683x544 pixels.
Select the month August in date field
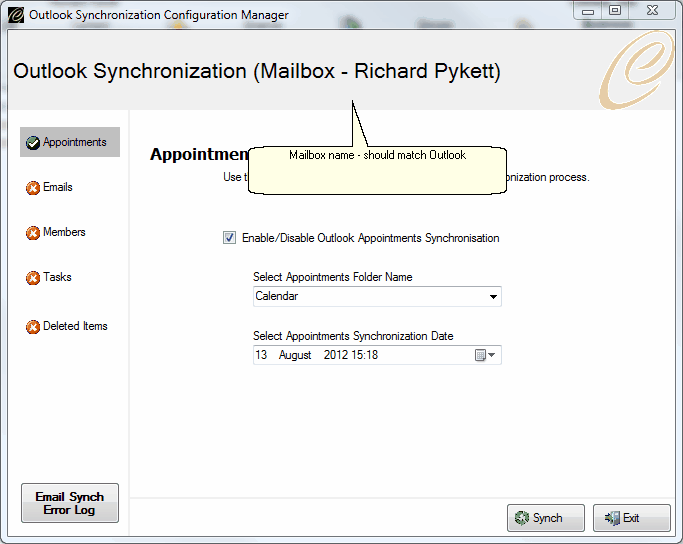(x=295, y=355)
